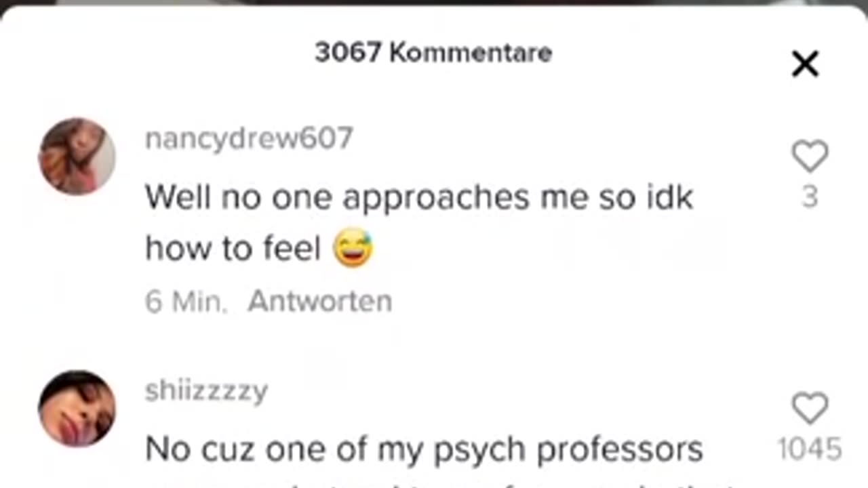
Task: Like nancydrew607's comment with the heart
Action: (810, 156)
